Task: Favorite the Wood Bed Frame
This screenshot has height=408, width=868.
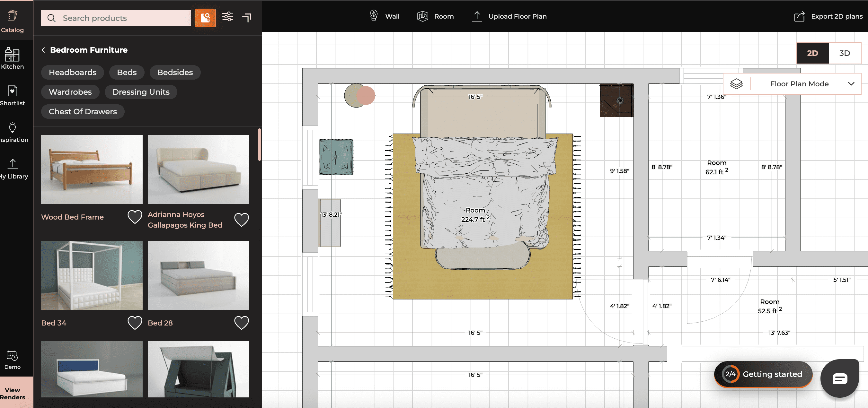Action: 135,217
